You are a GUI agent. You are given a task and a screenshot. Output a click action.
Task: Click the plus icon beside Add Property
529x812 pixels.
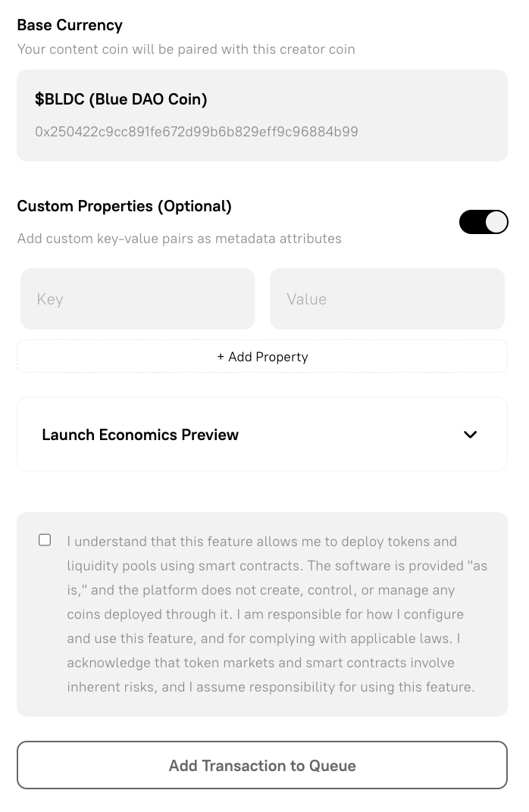(221, 356)
